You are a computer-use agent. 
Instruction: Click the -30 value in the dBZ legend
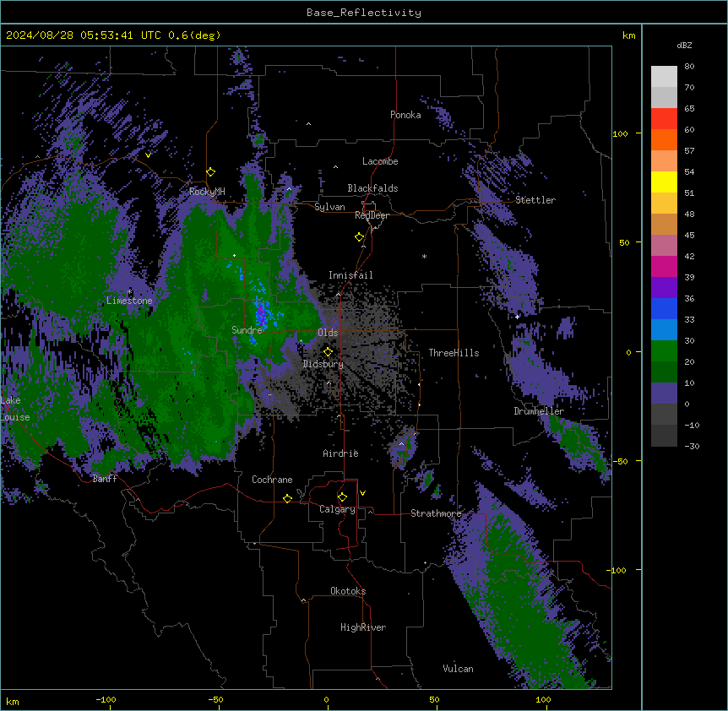692,446
